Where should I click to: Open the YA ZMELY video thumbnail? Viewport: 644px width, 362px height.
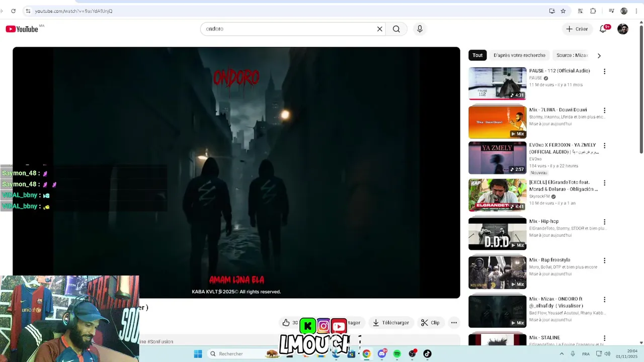pyautogui.click(x=497, y=158)
